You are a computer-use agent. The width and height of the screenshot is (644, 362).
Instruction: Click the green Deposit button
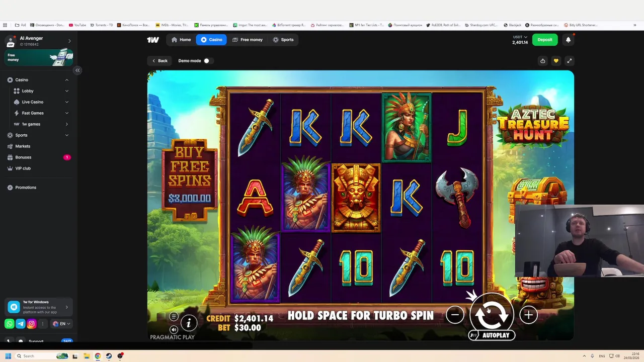545,40
